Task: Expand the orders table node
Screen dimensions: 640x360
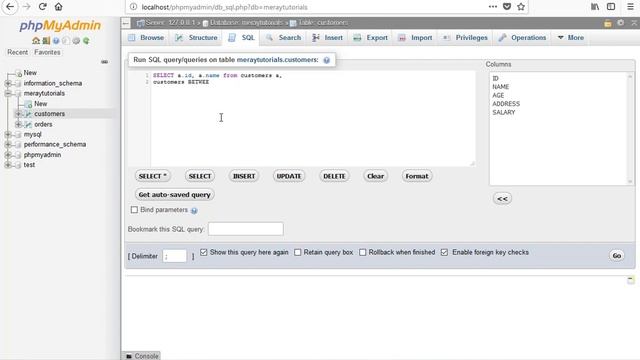Action: coord(18,124)
